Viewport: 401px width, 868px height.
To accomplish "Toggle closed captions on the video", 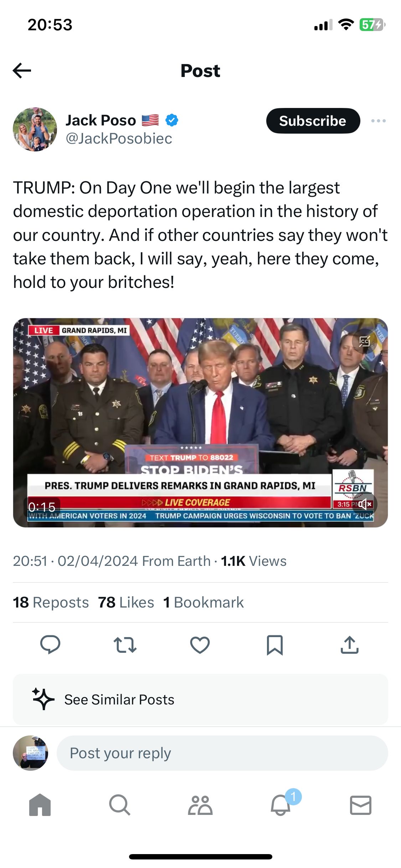I will pyautogui.click(x=364, y=341).
